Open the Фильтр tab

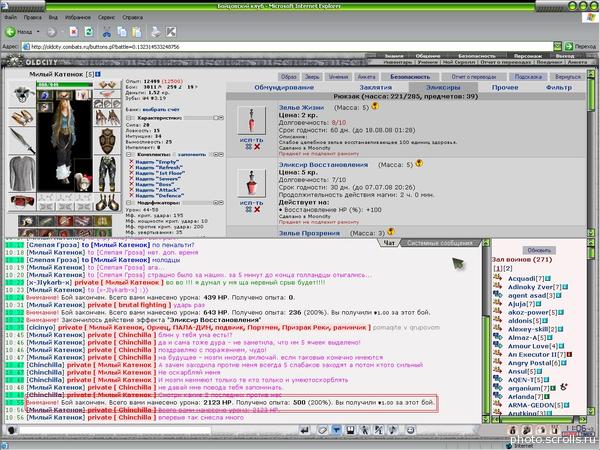[559, 87]
